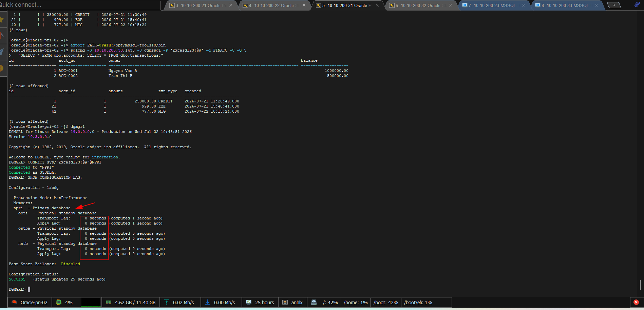Close the 10.10.200.33-MSSQL tab

point(596,5)
